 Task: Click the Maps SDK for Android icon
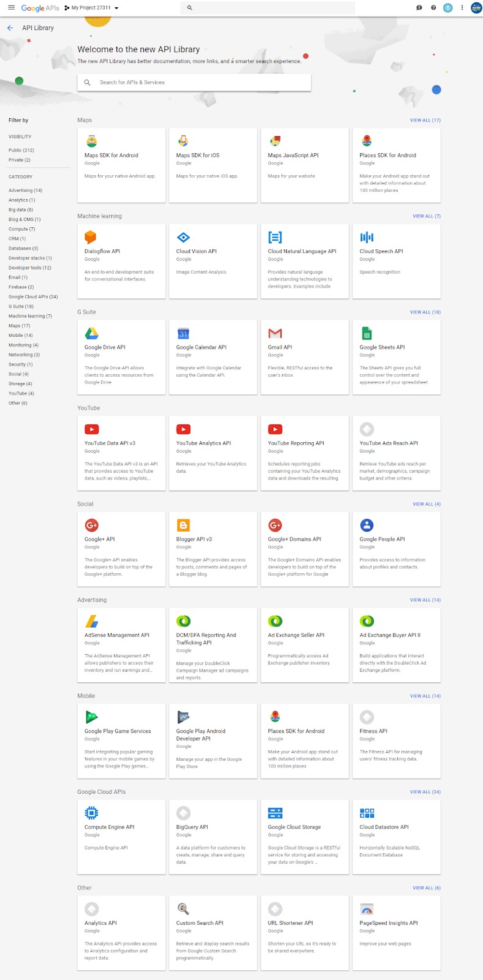coord(91,141)
